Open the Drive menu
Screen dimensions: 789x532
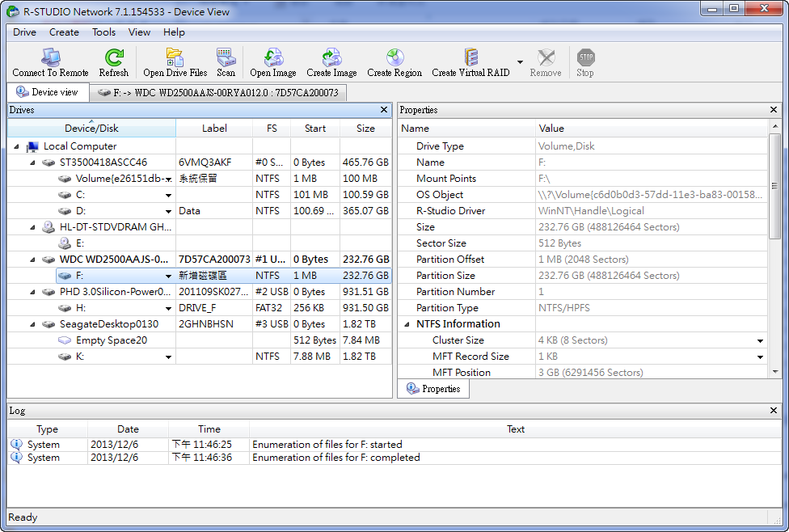click(24, 32)
